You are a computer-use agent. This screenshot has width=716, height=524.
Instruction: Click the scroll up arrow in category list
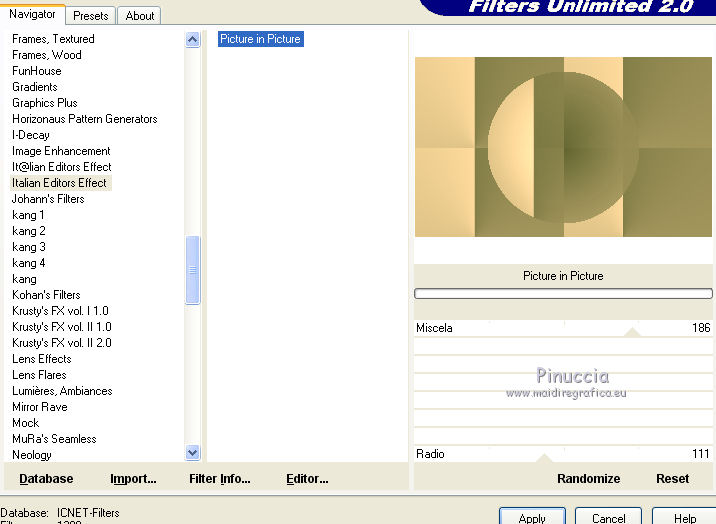pyautogui.click(x=193, y=40)
